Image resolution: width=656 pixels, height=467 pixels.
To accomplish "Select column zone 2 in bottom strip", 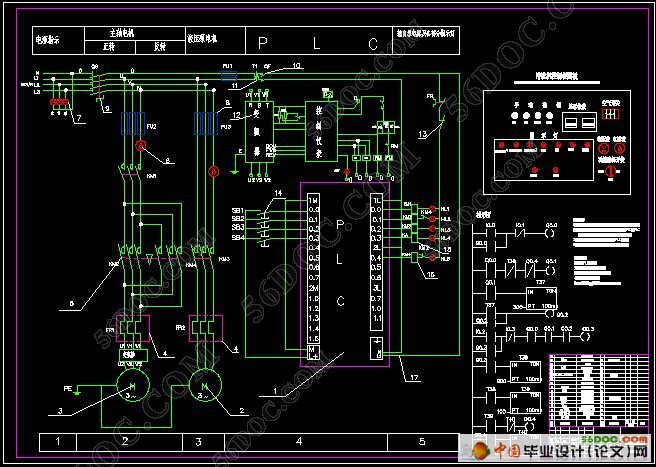I will (124, 441).
